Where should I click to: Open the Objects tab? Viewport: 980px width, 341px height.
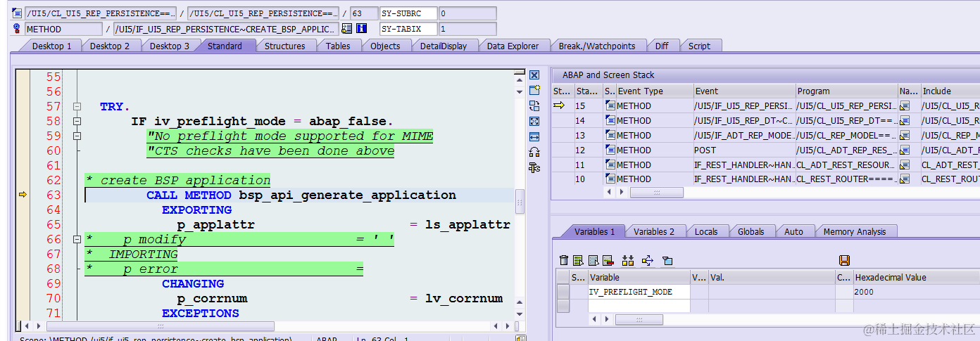coord(385,46)
